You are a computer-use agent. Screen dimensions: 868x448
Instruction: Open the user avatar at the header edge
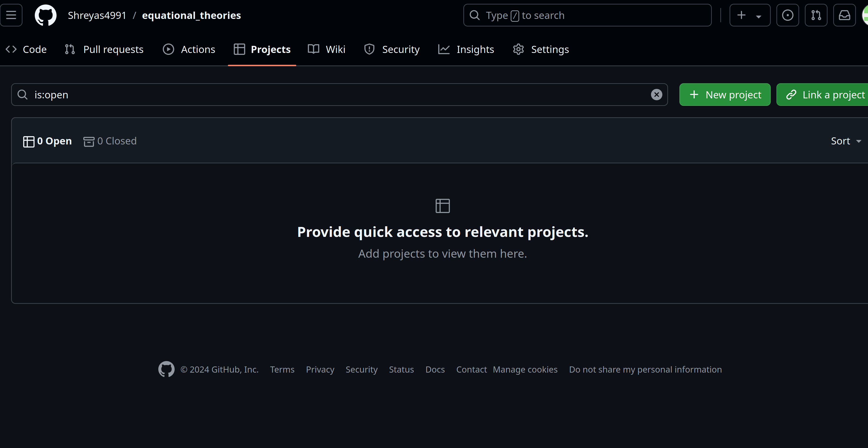[865, 15]
